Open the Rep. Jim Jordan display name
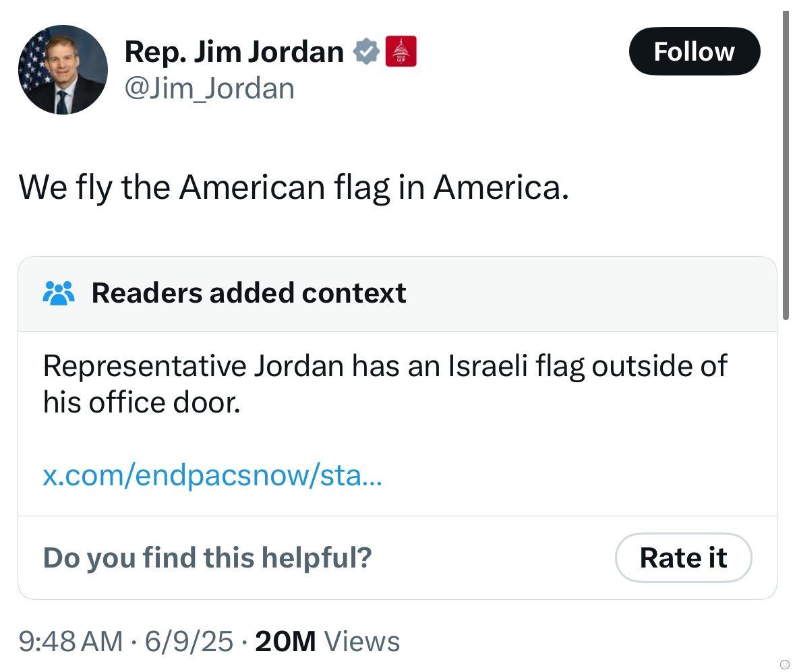Screen dimensions: 795x672 coord(234,52)
